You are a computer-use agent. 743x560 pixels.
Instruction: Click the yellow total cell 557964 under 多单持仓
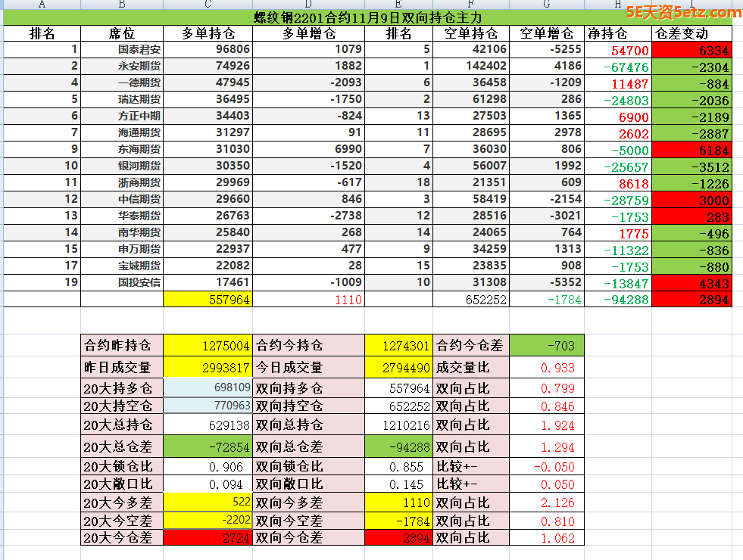208,300
